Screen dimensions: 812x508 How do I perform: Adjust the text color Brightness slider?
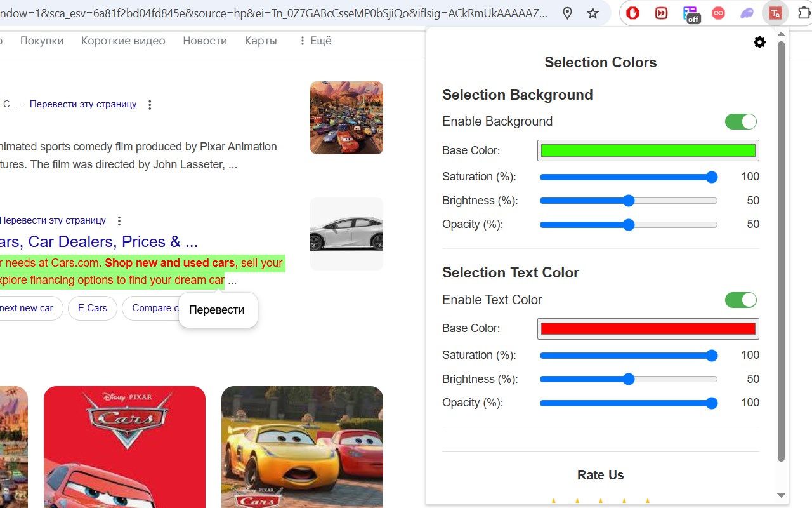click(629, 379)
